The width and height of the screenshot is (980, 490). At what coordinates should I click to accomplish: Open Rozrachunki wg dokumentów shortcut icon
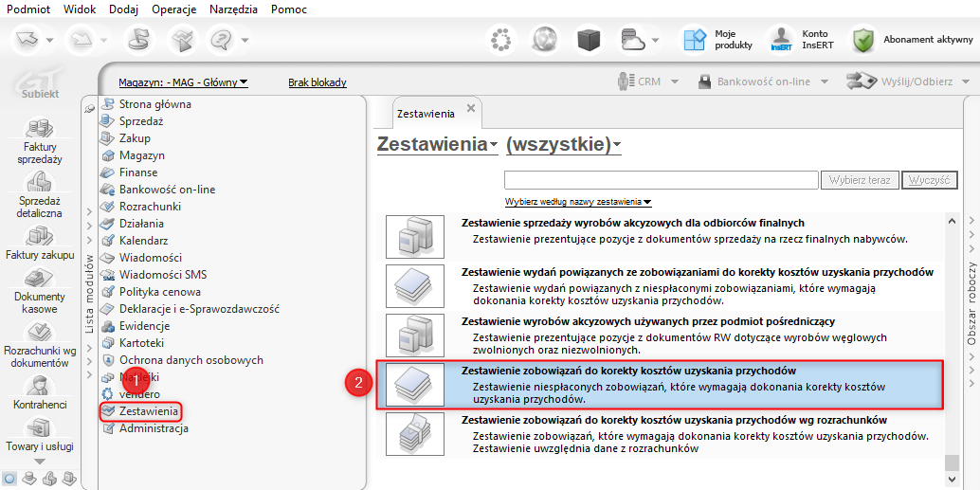coord(40,333)
